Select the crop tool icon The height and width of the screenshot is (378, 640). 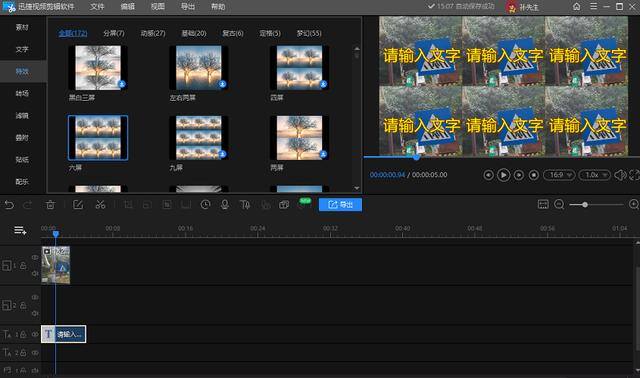coord(128,205)
